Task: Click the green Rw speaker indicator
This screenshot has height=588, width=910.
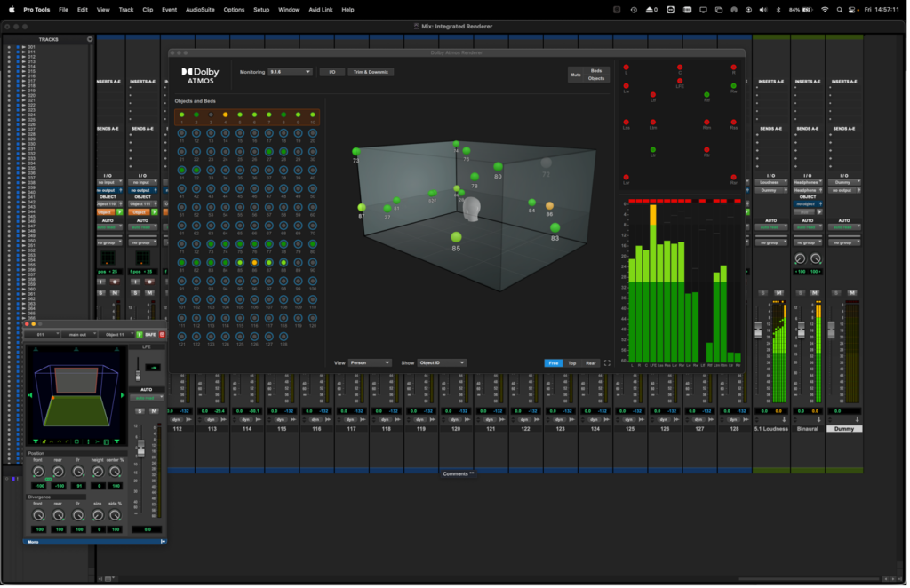Action: point(733,86)
